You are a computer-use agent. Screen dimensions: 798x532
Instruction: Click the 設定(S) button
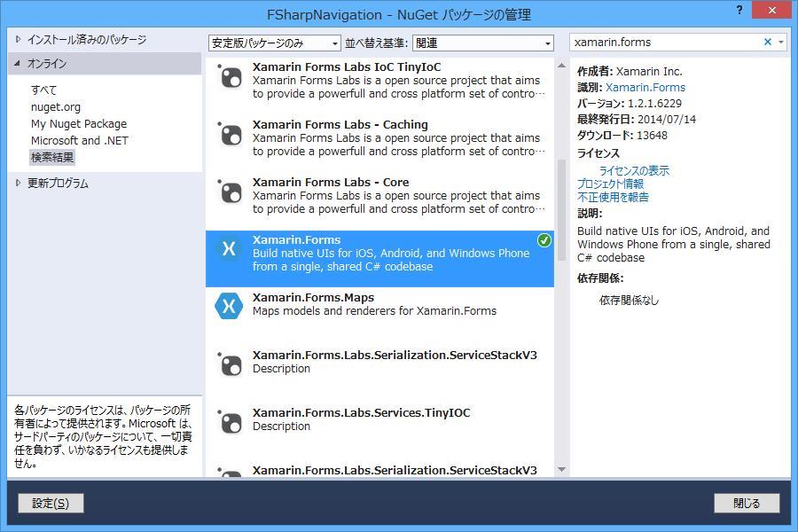tap(51, 504)
